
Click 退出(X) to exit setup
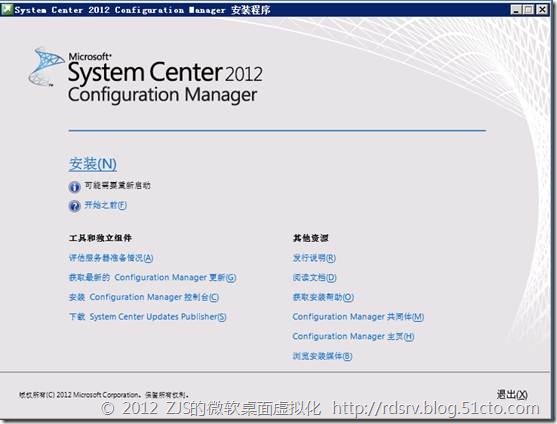pos(512,394)
